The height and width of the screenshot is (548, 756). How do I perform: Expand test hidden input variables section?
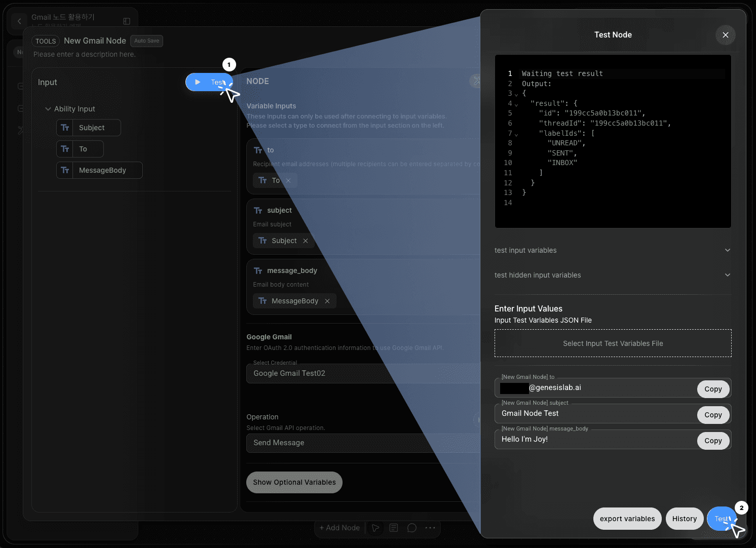pos(613,275)
